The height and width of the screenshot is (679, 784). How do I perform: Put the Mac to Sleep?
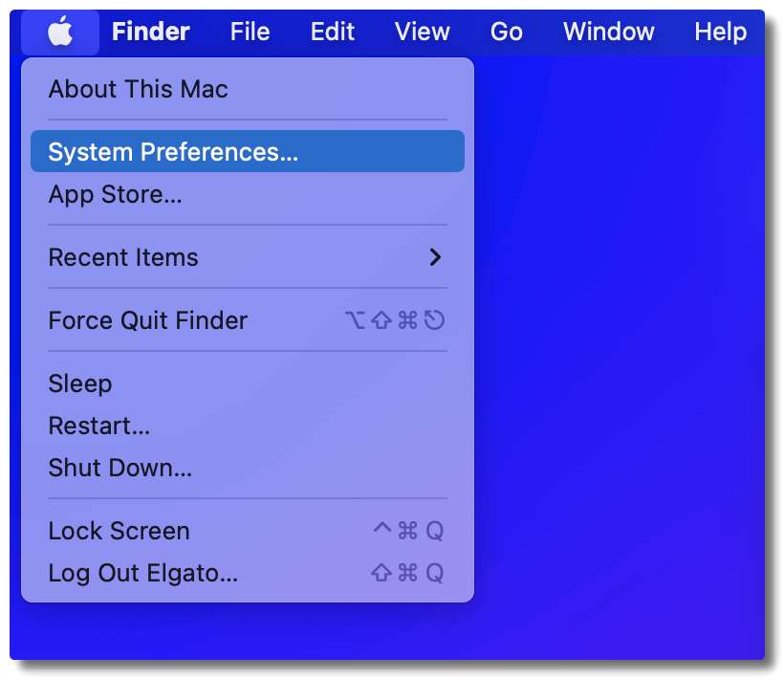pyautogui.click(x=80, y=383)
